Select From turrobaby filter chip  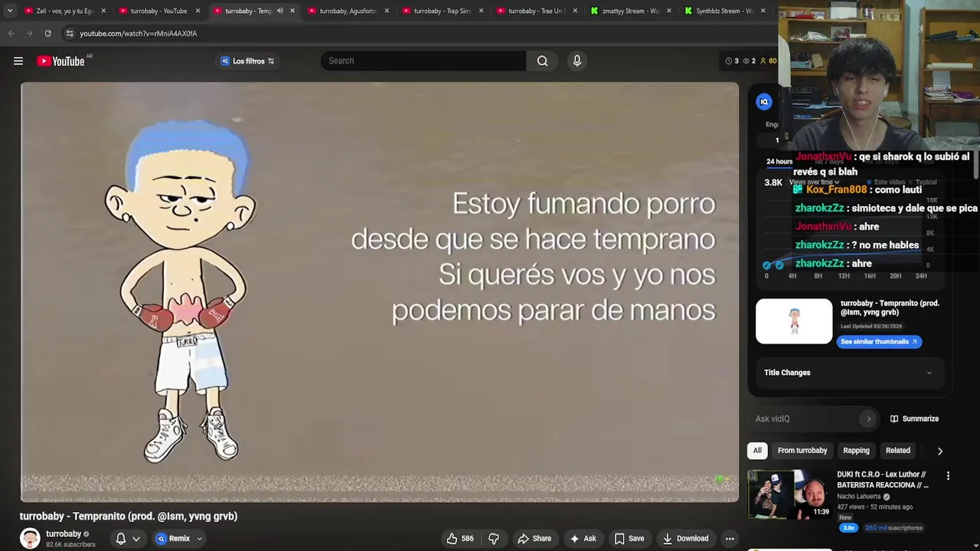(x=802, y=451)
